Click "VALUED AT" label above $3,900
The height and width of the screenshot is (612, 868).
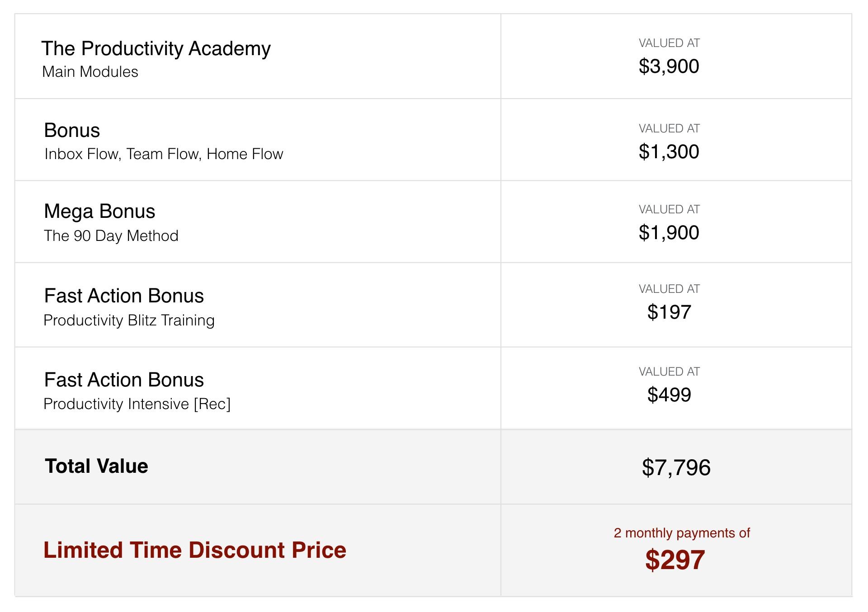[669, 43]
